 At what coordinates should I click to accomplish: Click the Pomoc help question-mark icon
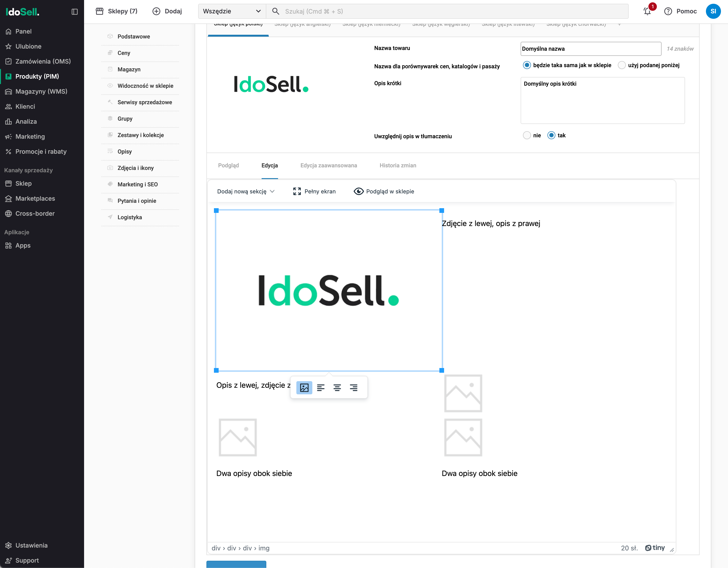click(668, 11)
